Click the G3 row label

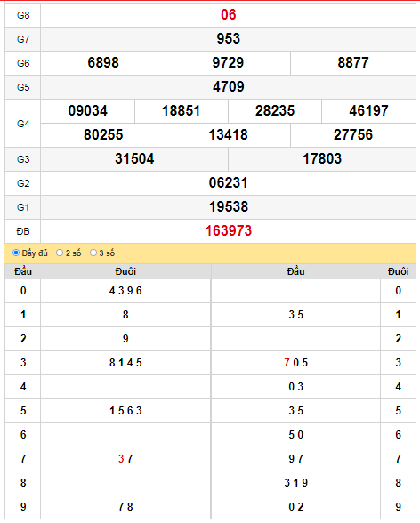click(23, 159)
